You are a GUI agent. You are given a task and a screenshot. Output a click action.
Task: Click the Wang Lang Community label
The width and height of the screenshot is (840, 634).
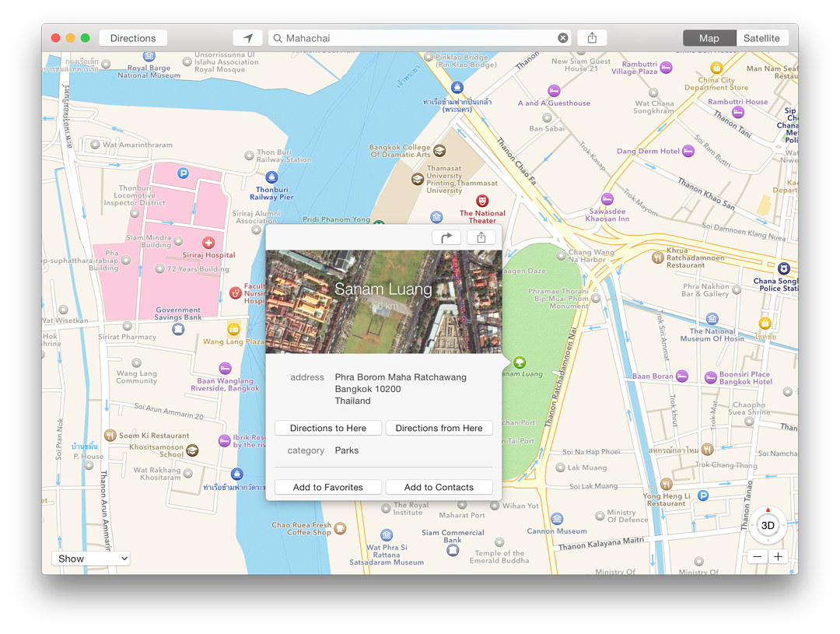tap(137, 377)
